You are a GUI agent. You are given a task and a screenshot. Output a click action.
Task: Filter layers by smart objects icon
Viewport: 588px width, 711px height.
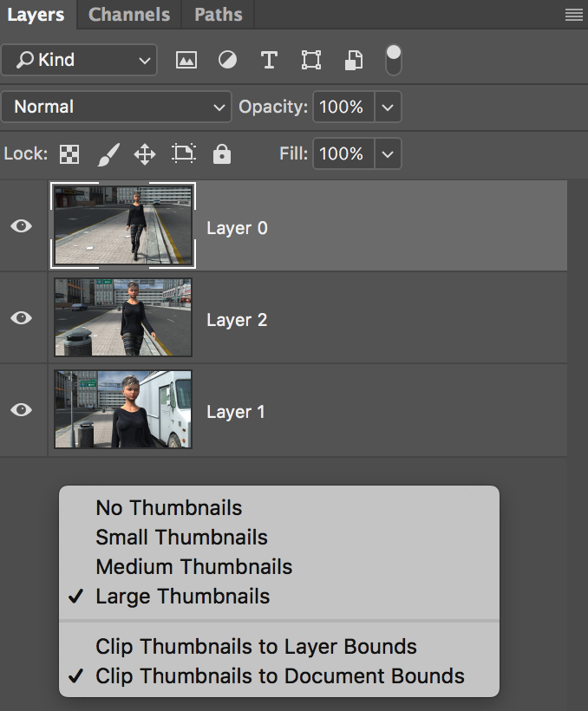[351, 60]
